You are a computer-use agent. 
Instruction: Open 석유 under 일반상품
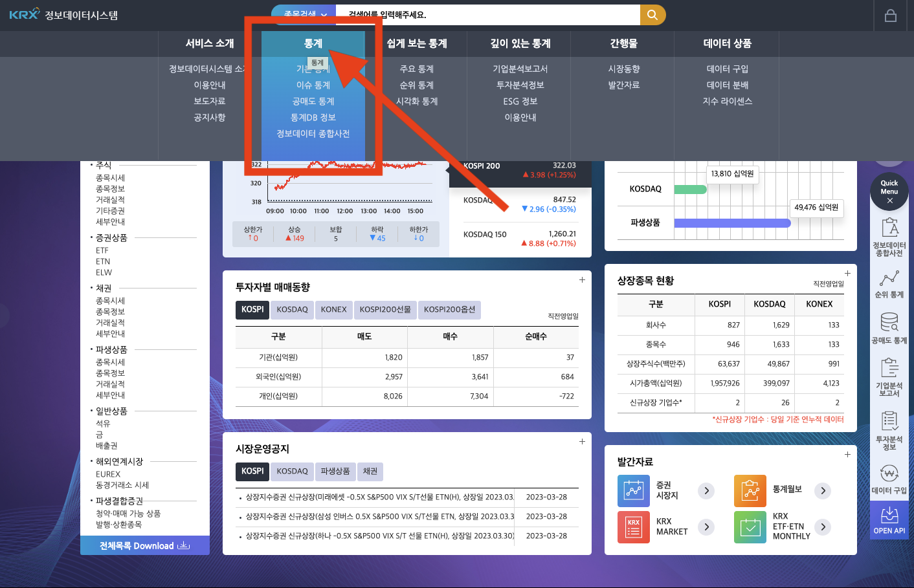click(x=103, y=424)
